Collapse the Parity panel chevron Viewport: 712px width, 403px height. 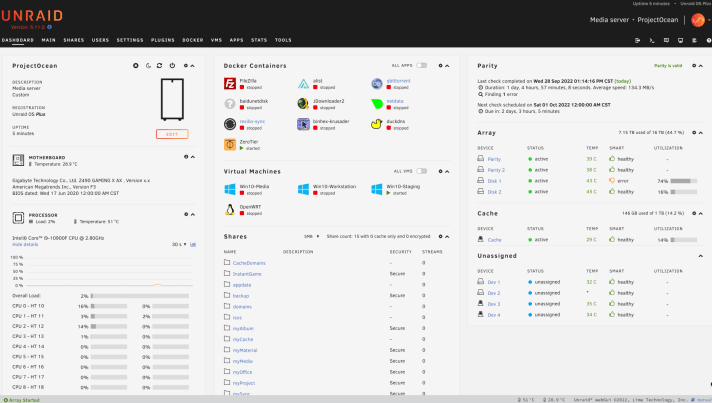click(x=701, y=65)
